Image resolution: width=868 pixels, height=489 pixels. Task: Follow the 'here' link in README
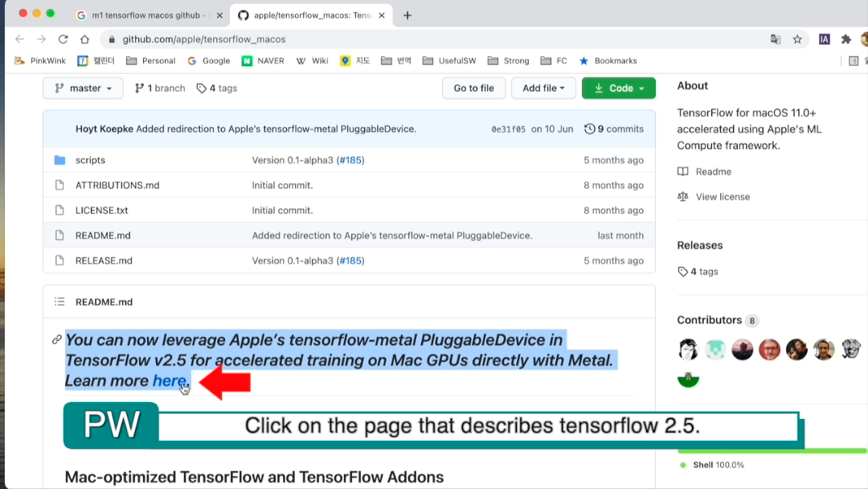coord(169,381)
